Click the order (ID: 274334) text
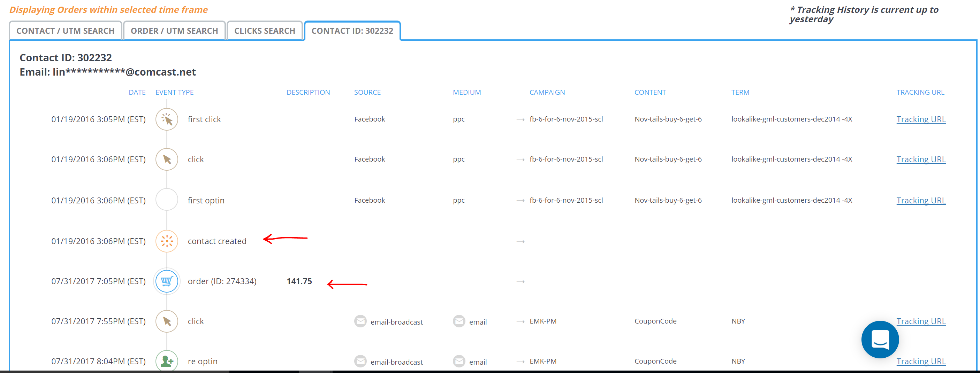Image resolution: width=980 pixels, height=373 pixels. (x=222, y=281)
